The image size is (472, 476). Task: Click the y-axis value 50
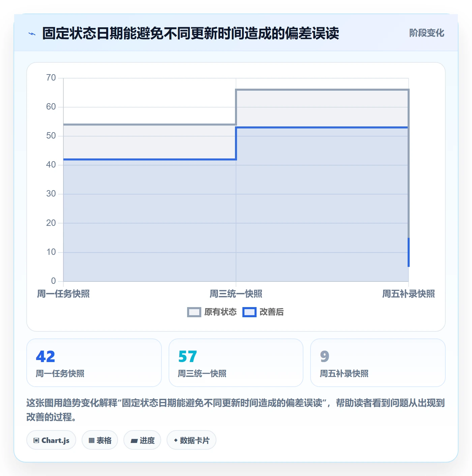51,136
